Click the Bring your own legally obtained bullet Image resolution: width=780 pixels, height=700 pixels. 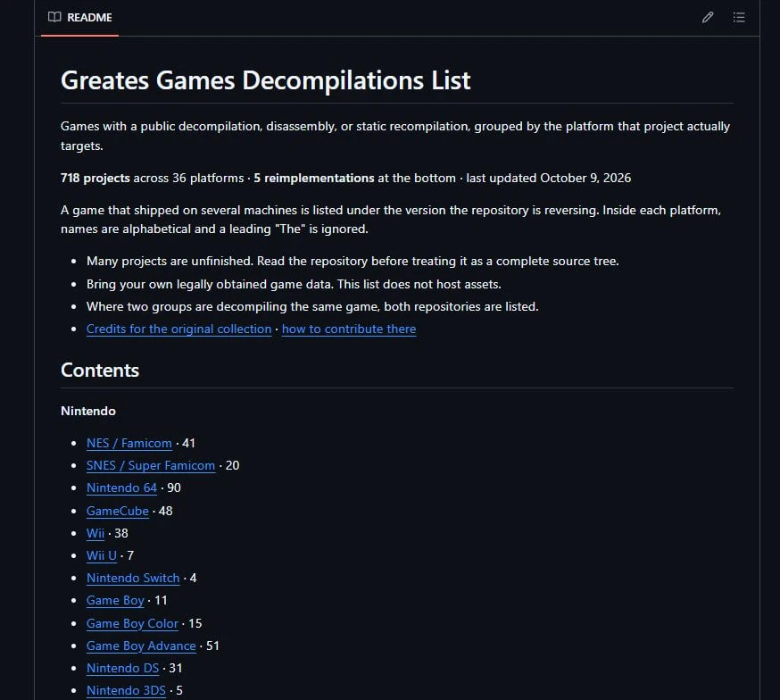click(294, 284)
